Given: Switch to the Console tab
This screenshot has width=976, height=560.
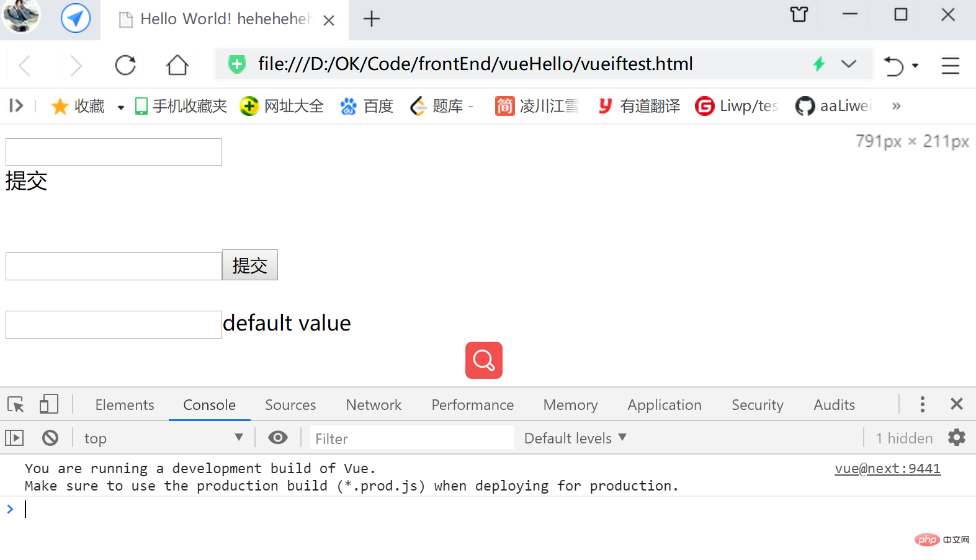Looking at the screenshot, I should (210, 405).
